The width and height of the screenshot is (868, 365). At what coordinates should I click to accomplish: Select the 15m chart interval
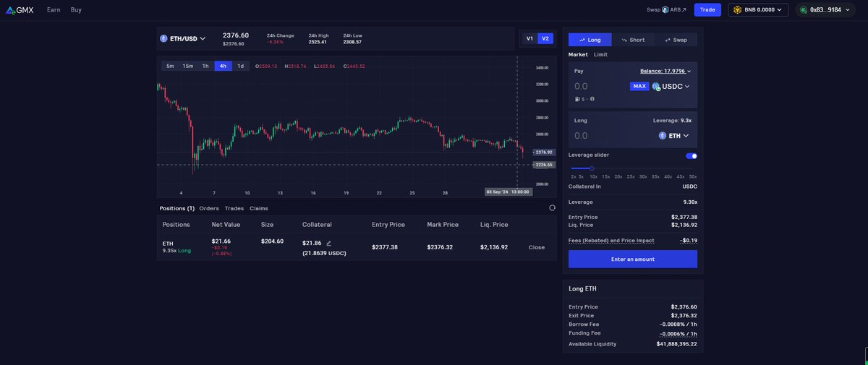[187, 66]
